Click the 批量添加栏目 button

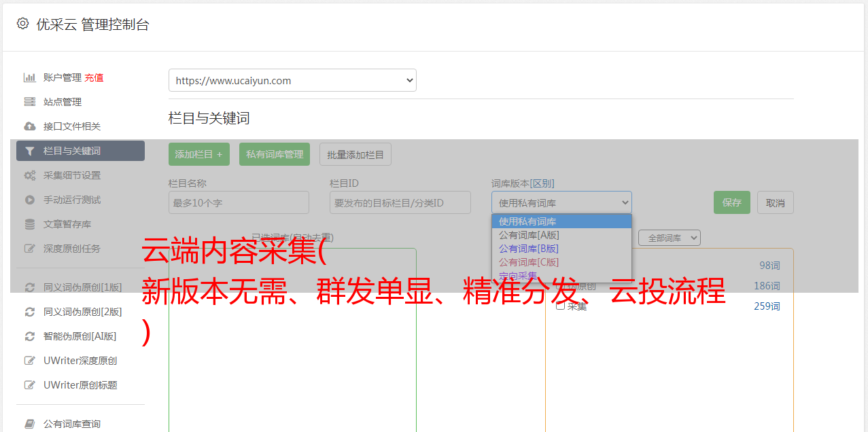(355, 154)
